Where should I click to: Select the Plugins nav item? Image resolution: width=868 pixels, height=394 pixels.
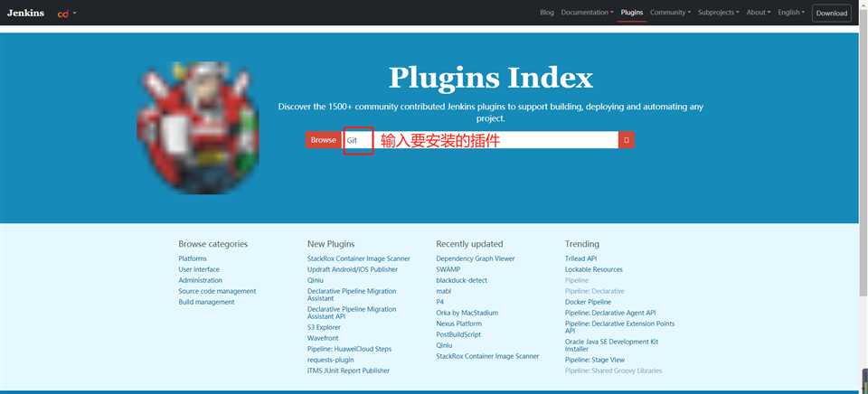click(632, 12)
